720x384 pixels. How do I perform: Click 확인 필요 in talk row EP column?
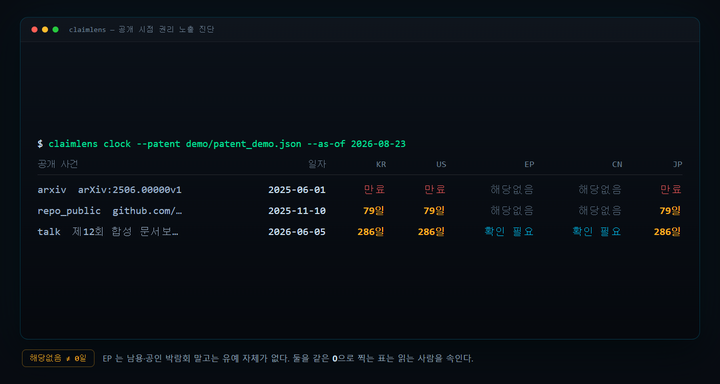click(509, 232)
